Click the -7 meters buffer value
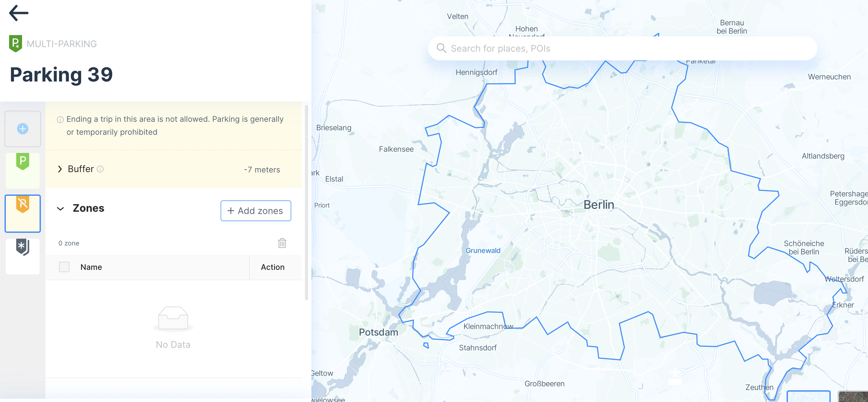 pos(262,169)
